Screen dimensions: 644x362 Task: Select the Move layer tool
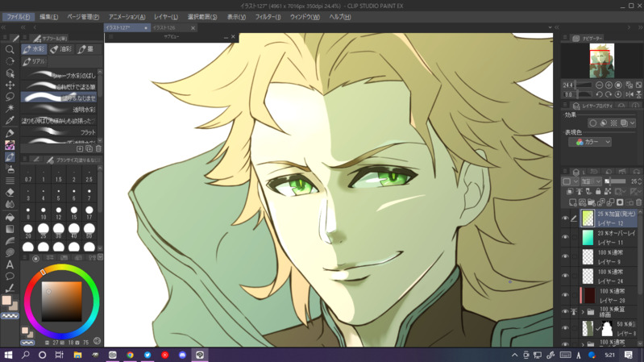(x=10, y=85)
